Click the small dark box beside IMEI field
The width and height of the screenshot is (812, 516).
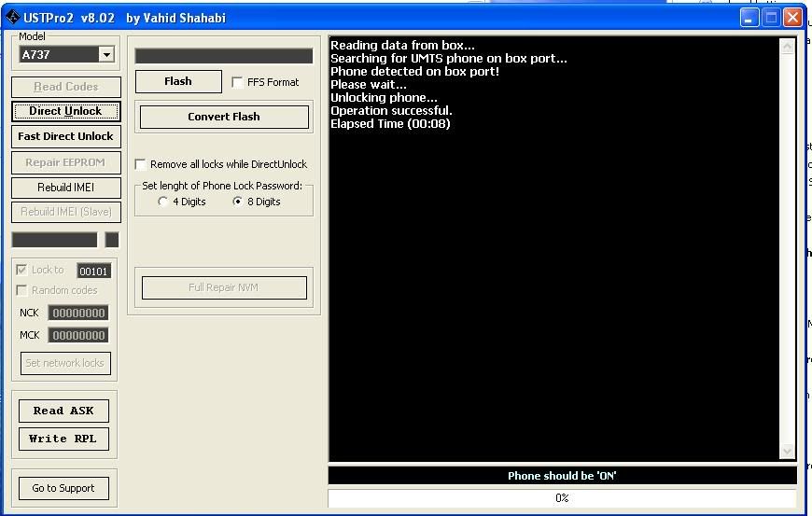112,240
